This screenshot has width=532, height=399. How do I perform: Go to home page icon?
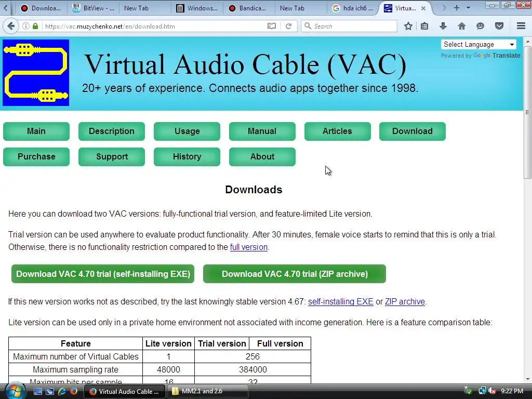coord(461,26)
